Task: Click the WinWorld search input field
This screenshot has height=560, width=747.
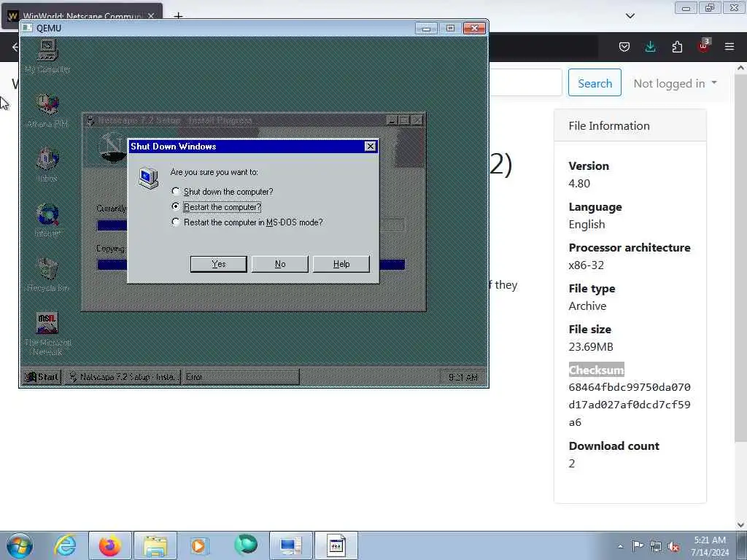Action: tap(526, 82)
